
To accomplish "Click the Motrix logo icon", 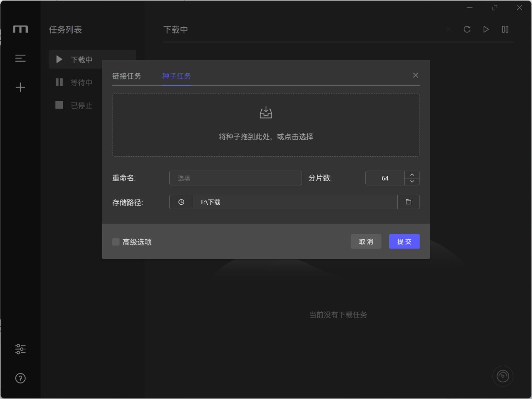I will pos(20,29).
